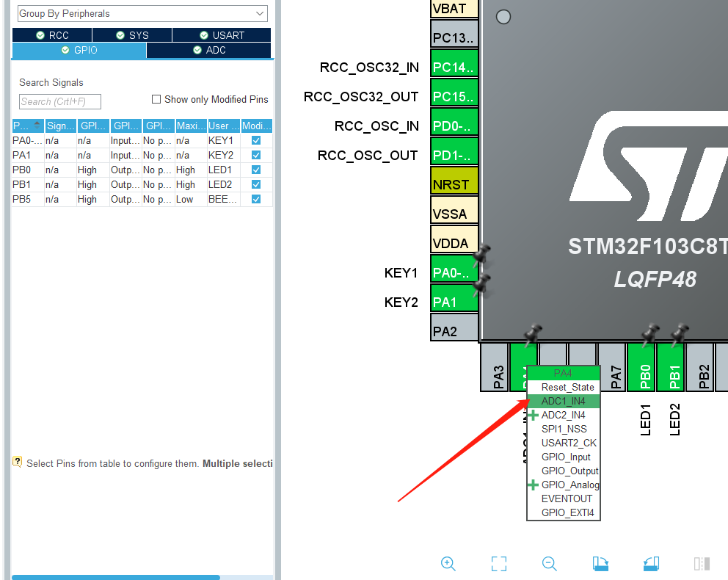Uncheck the Modified box for KEY1 row

pos(256,140)
